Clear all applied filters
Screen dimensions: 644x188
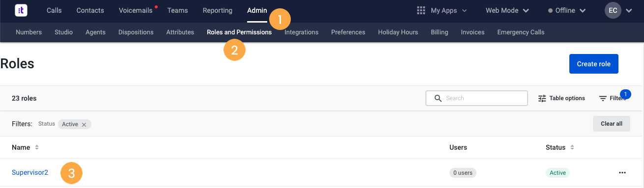tap(612, 124)
